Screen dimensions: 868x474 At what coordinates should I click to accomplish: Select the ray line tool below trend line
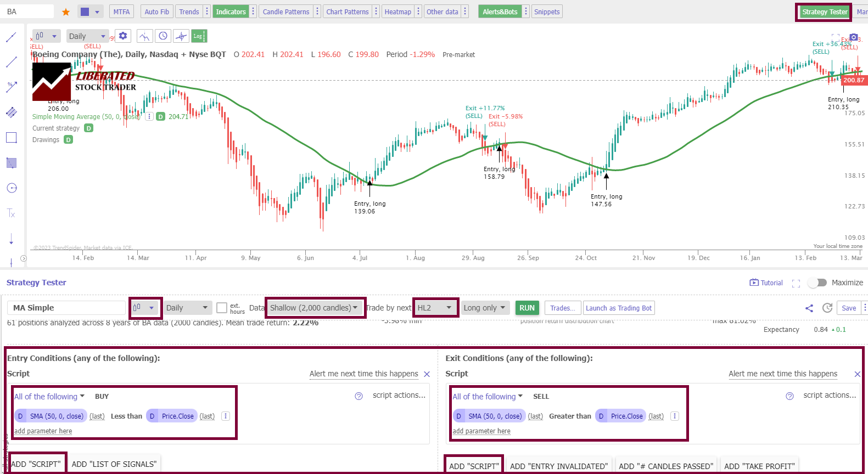pos(11,62)
